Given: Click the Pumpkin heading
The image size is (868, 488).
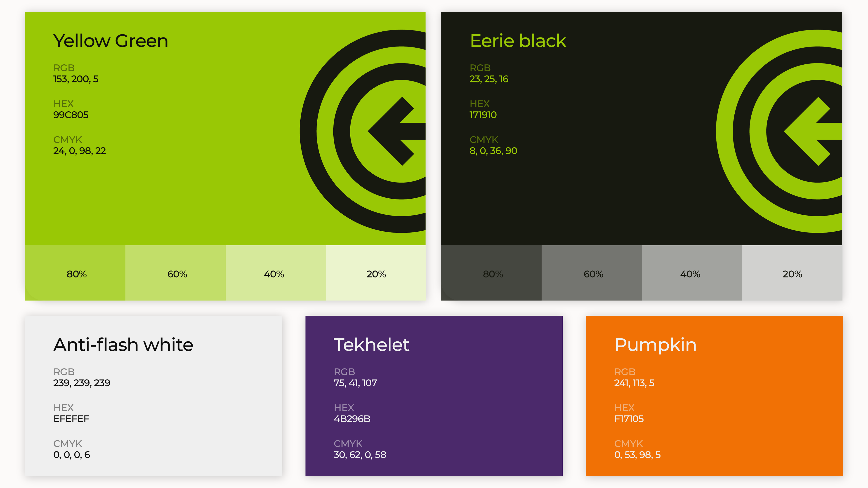Looking at the screenshot, I should (655, 345).
